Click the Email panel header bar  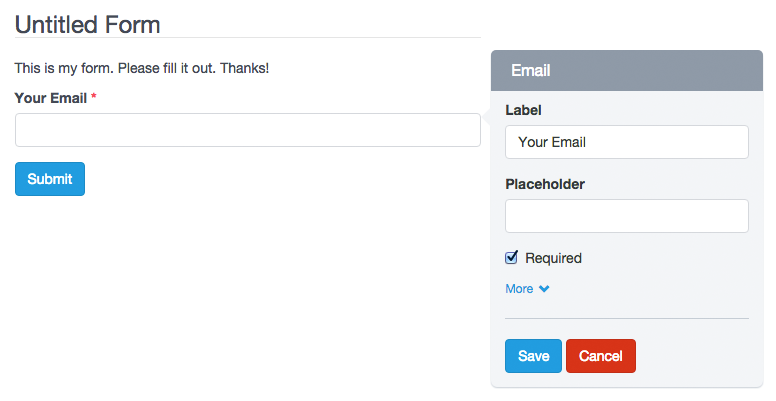tap(626, 71)
